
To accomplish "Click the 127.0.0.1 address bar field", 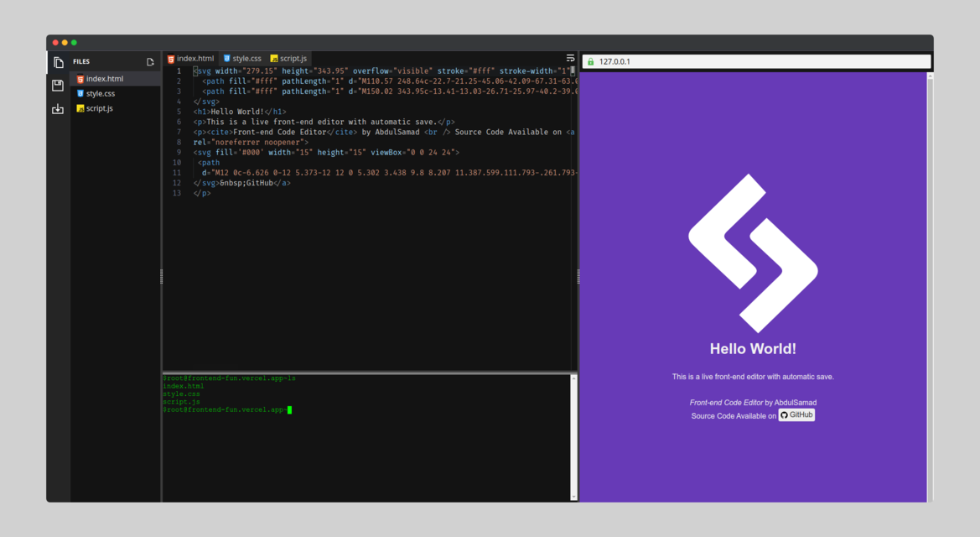I will click(x=756, y=61).
